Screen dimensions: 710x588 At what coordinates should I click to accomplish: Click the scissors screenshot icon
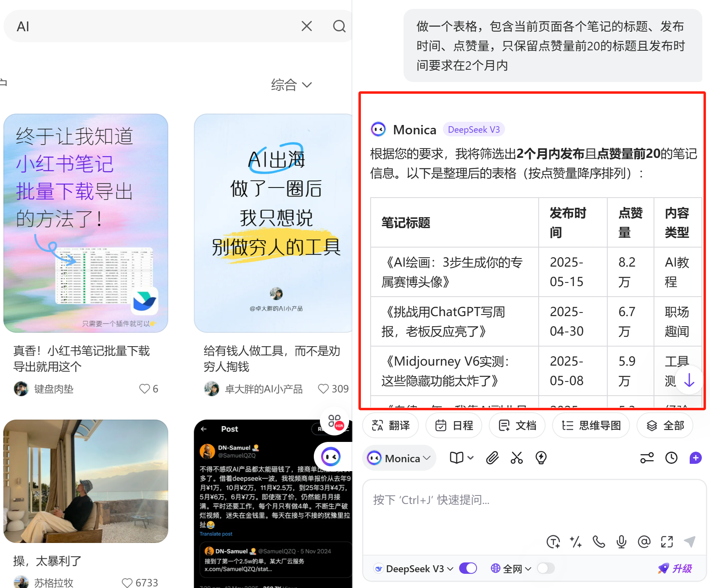coord(517,458)
